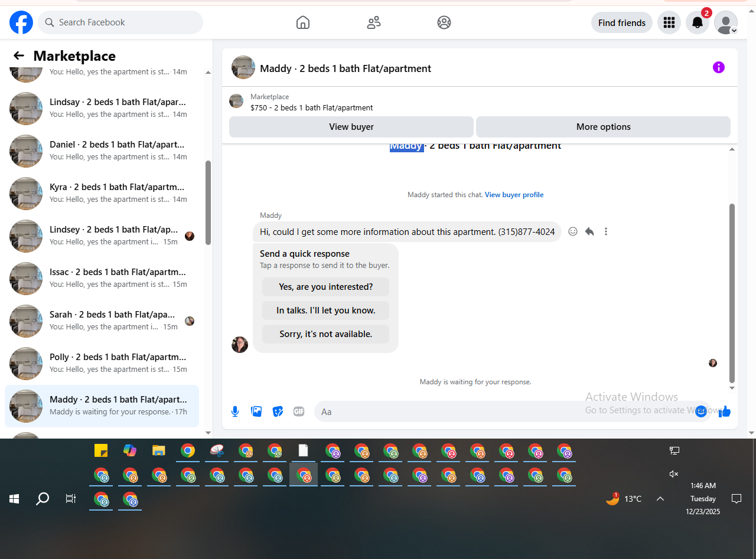Image resolution: width=756 pixels, height=559 pixels.
Task: Open File Explorer from the taskbar
Action: (x=158, y=451)
